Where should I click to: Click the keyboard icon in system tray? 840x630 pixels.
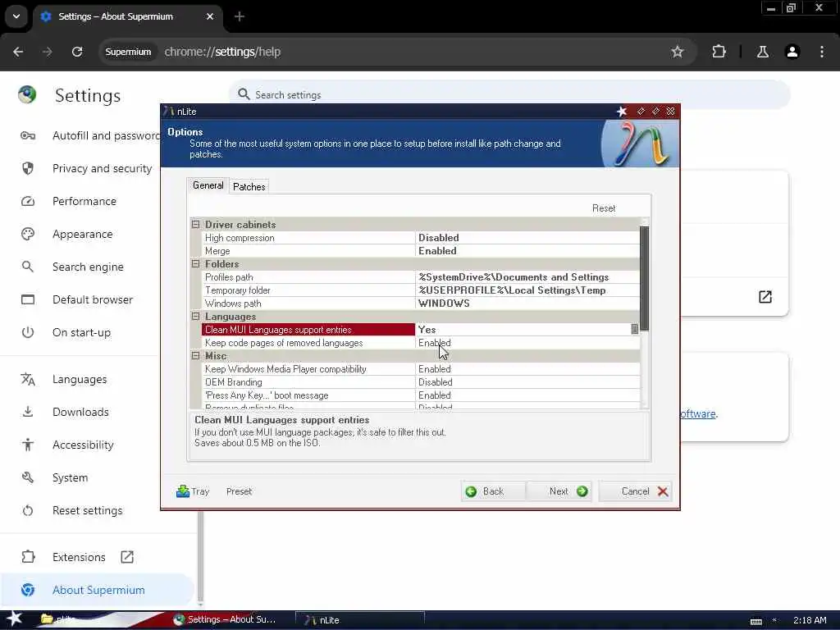756,621
